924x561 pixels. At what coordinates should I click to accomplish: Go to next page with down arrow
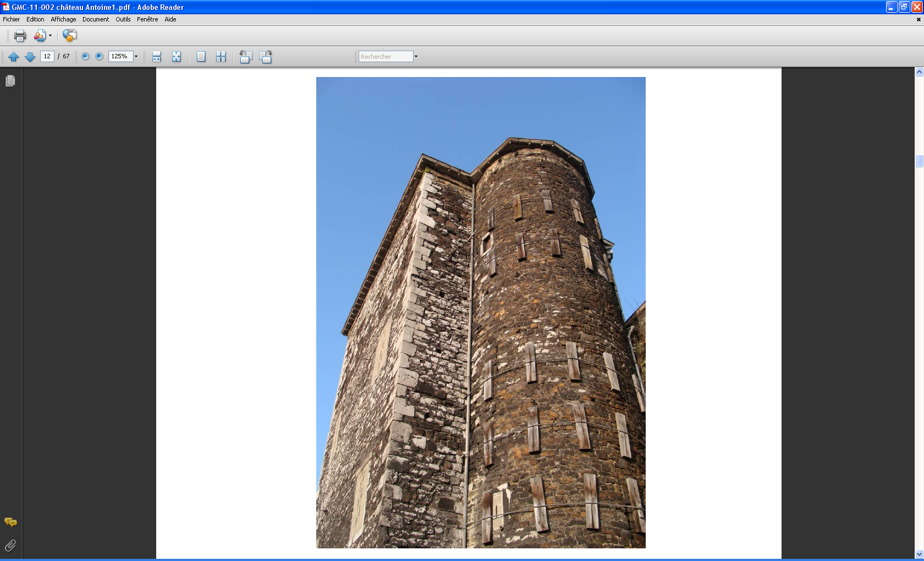coord(30,57)
